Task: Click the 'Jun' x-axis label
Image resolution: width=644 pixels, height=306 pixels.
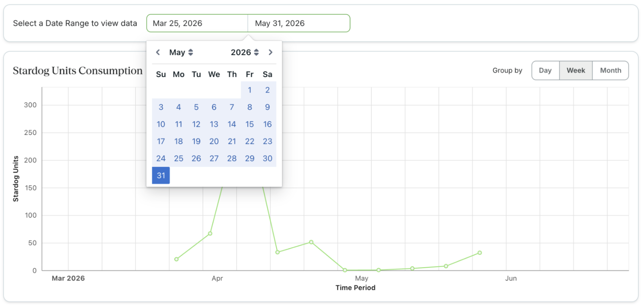Action: 511,278
